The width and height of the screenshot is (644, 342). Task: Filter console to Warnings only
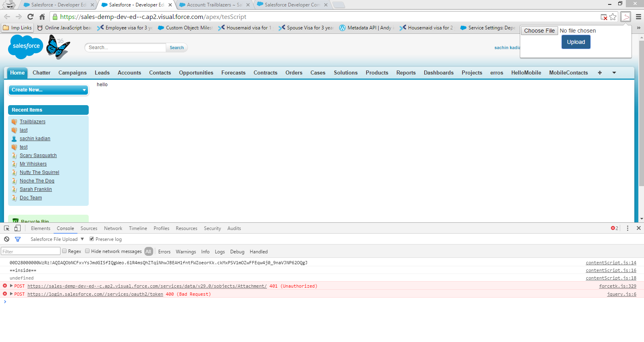186,252
